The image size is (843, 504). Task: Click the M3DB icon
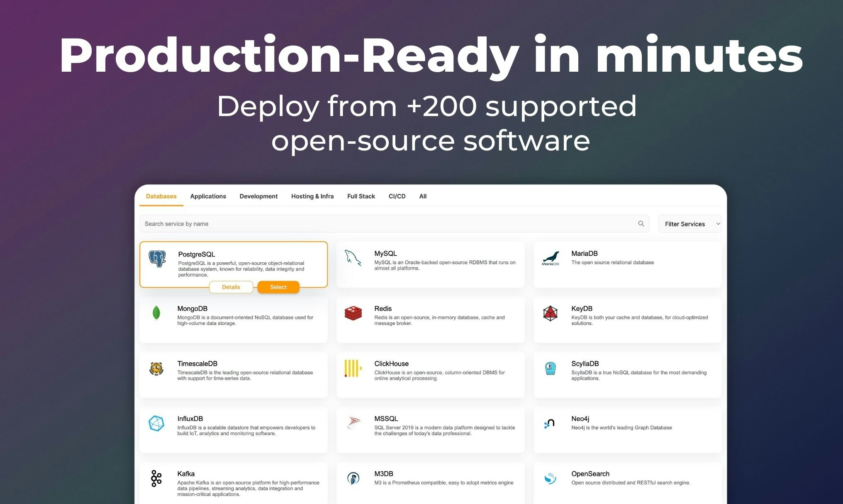[x=353, y=478]
